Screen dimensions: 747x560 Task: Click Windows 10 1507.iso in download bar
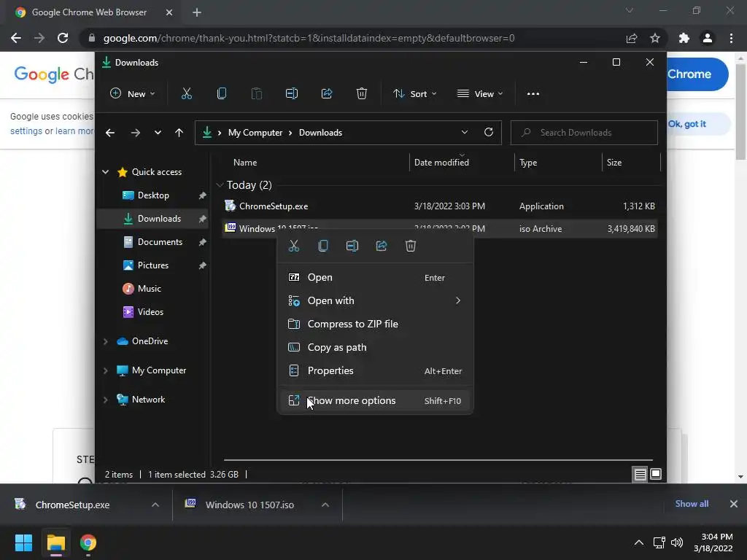point(249,505)
